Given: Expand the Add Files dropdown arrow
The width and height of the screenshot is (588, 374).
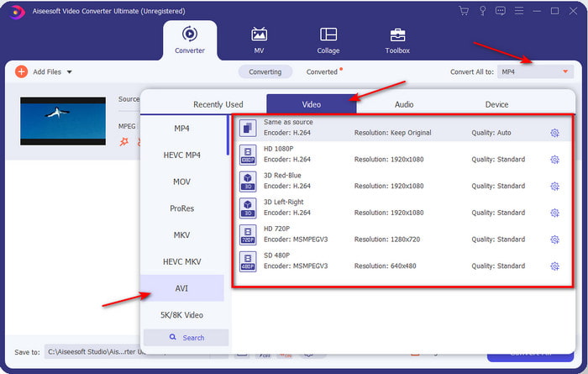Looking at the screenshot, I should coord(70,72).
